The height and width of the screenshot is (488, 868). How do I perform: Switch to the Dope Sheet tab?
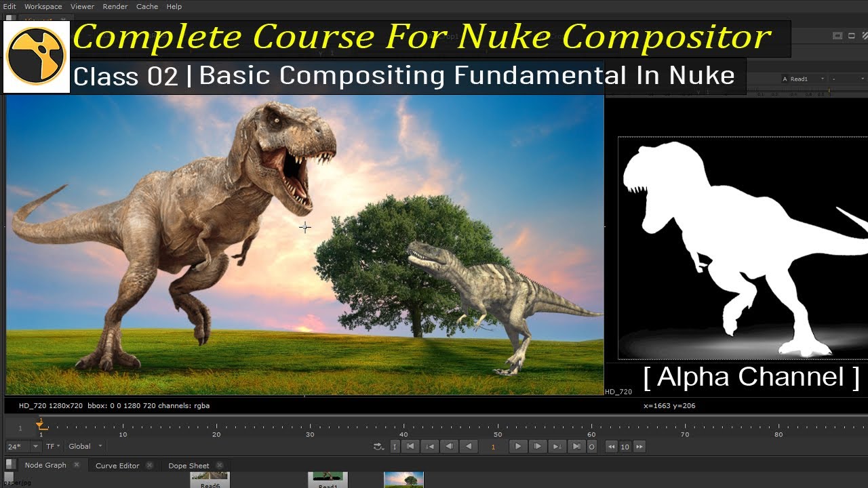click(x=189, y=466)
